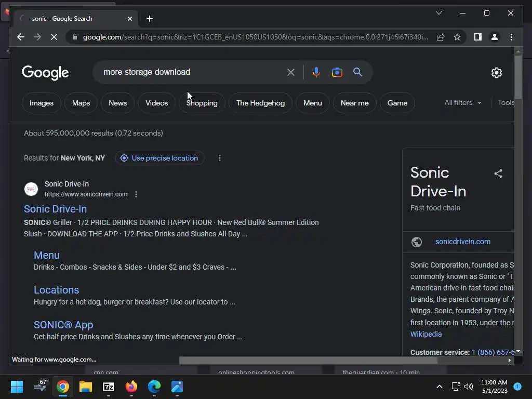
Task: Open location options three-dot menu
Action: click(x=220, y=158)
